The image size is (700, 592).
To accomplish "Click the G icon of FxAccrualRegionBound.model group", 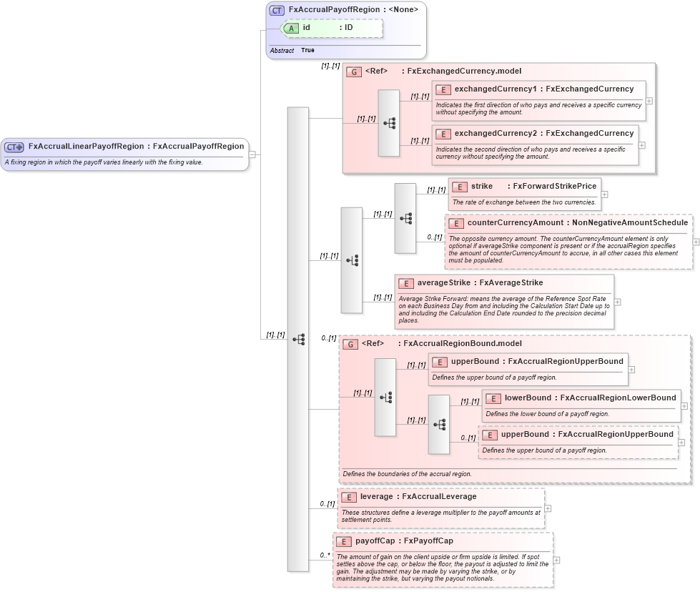I will click(x=350, y=344).
